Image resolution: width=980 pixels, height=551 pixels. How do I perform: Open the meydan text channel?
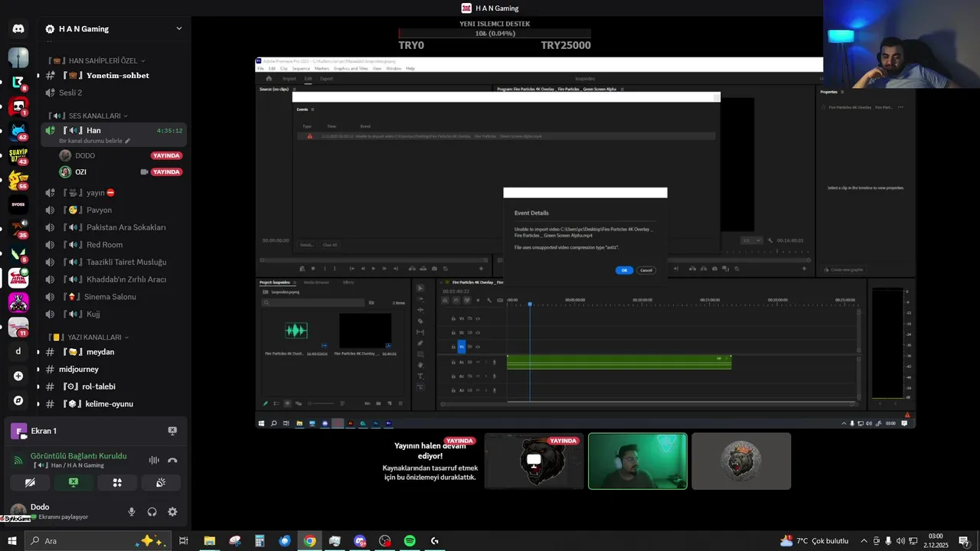pos(114,352)
